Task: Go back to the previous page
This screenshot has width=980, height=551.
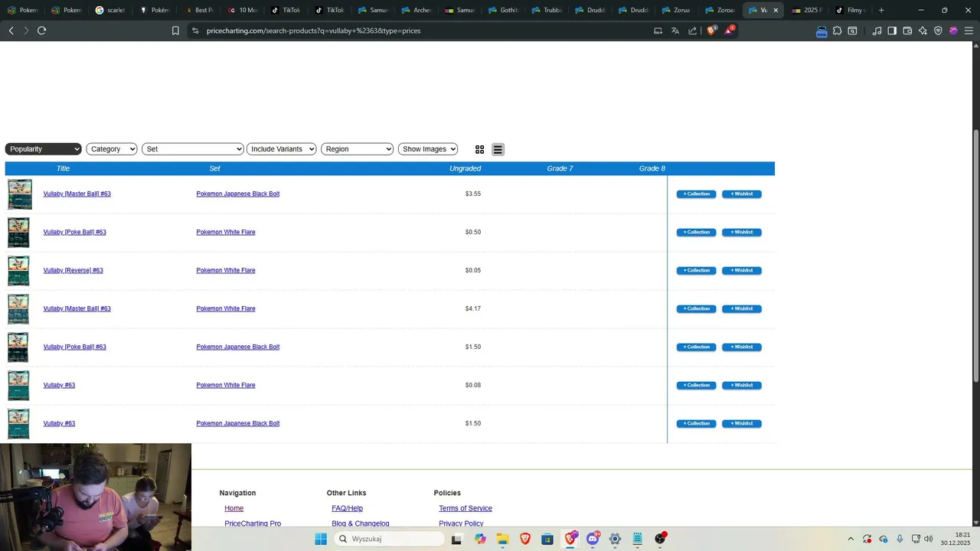Action: pyautogui.click(x=11, y=31)
